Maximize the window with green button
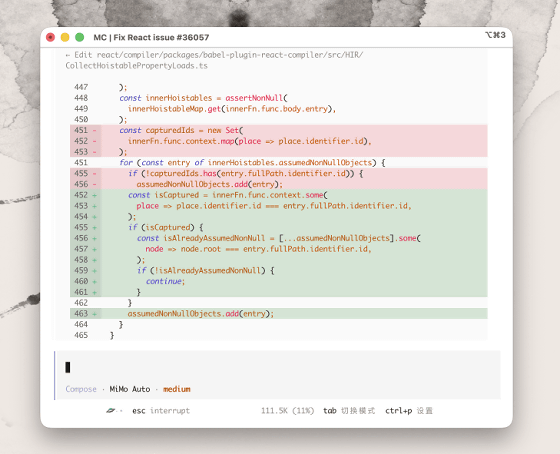Screen dimensions: 560x454 [x=80, y=37]
